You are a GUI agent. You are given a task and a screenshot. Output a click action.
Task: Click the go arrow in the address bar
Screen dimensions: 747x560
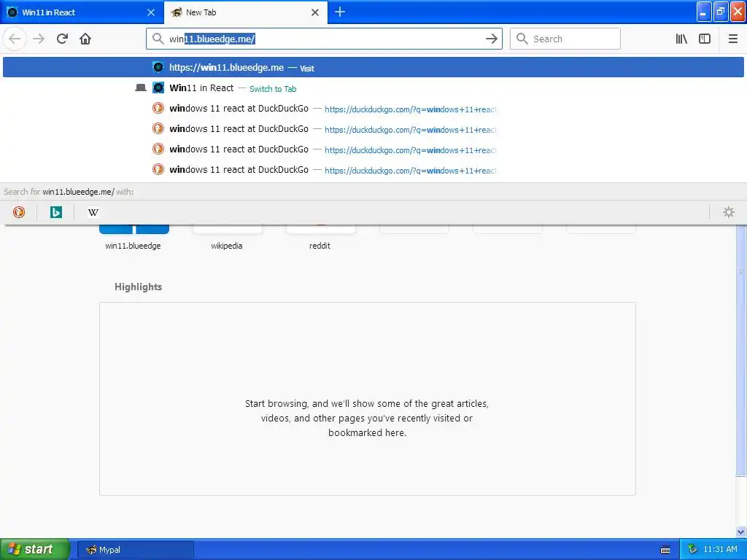click(x=491, y=39)
